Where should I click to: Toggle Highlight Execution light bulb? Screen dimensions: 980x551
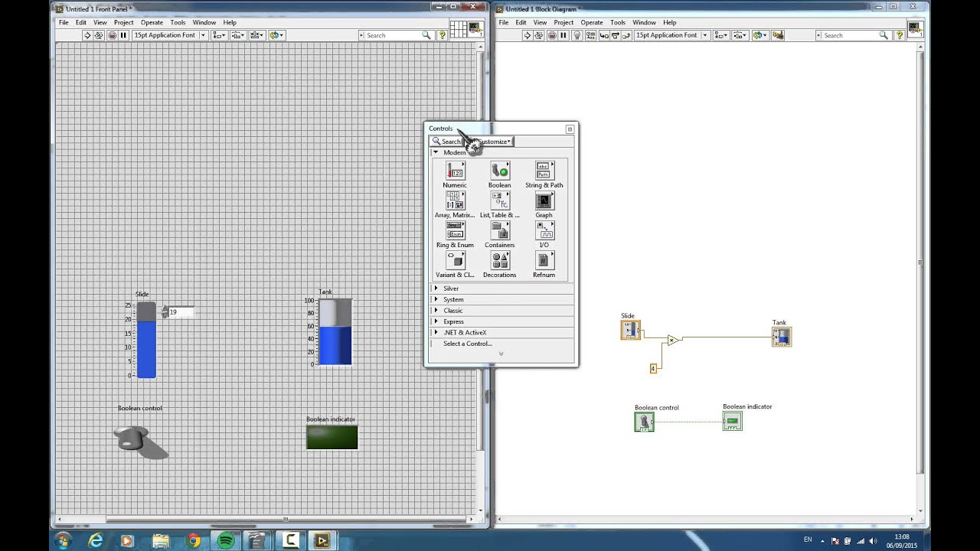tap(577, 35)
